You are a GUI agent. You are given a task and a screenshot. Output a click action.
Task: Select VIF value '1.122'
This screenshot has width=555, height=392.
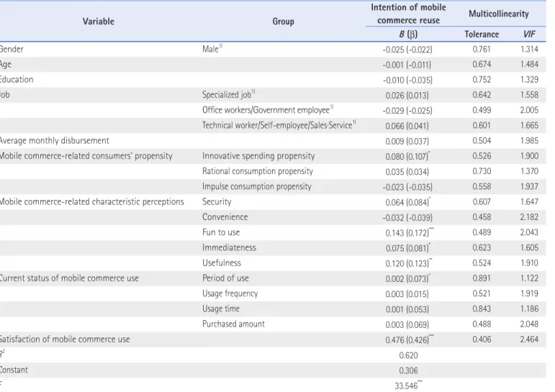click(x=529, y=278)
